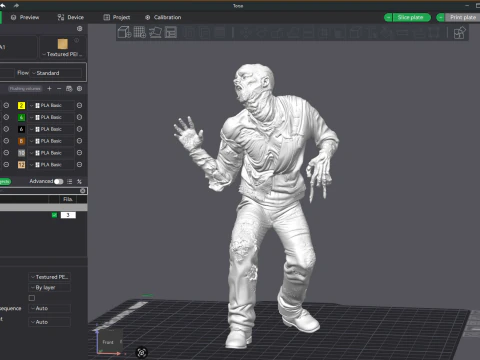Switch to the Preview tab
Image resolution: width=480 pixels, height=360 pixels.
pos(25,17)
